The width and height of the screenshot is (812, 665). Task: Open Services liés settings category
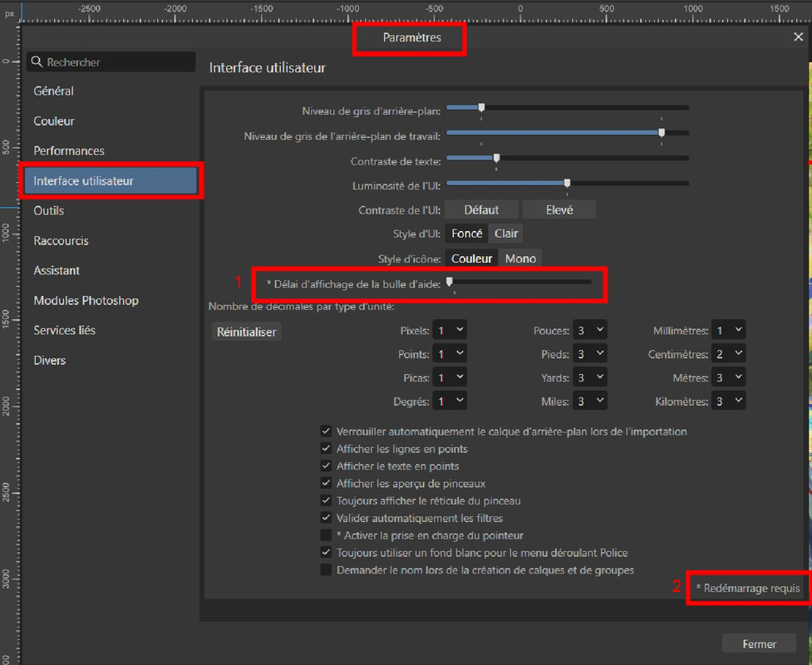click(x=64, y=331)
